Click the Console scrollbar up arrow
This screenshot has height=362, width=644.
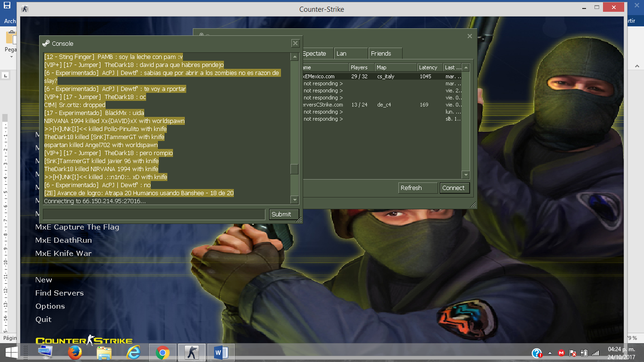coord(294,57)
